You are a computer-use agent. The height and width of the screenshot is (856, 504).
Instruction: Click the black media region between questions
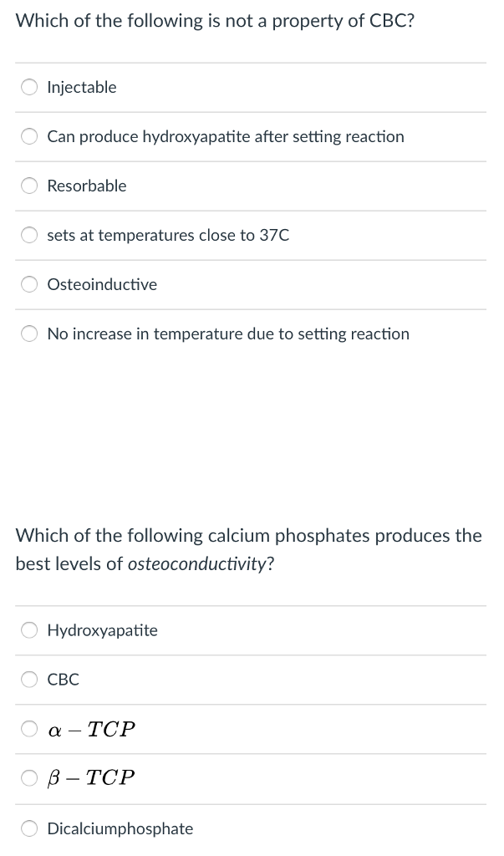pyautogui.click(x=252, y=442)
